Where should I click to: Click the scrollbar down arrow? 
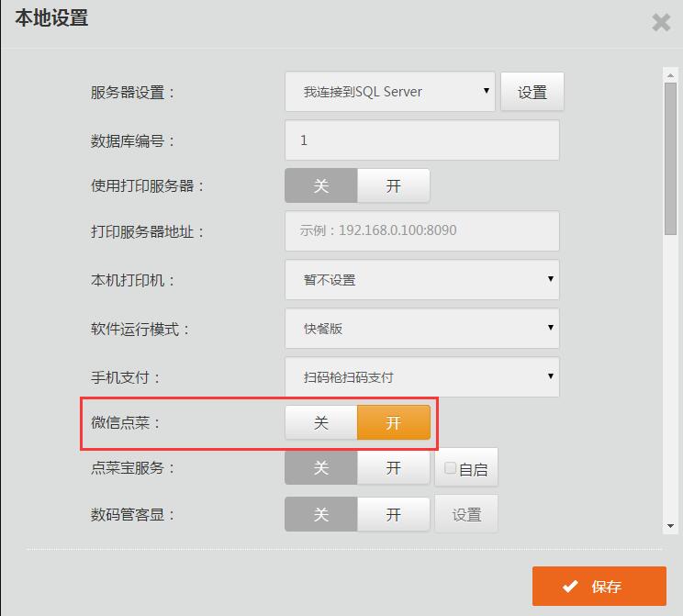coord(670,526)
